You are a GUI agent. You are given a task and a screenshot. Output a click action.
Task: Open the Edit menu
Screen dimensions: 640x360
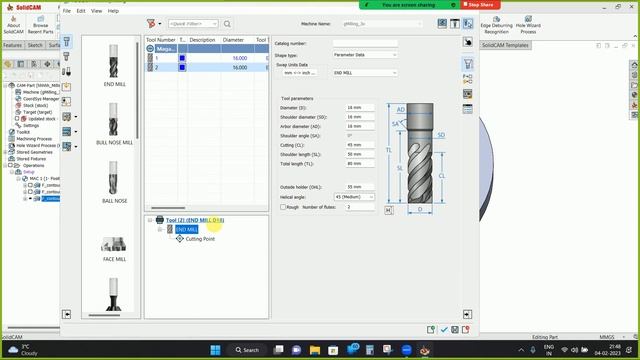pyautogui.click(x=81, y=11)
